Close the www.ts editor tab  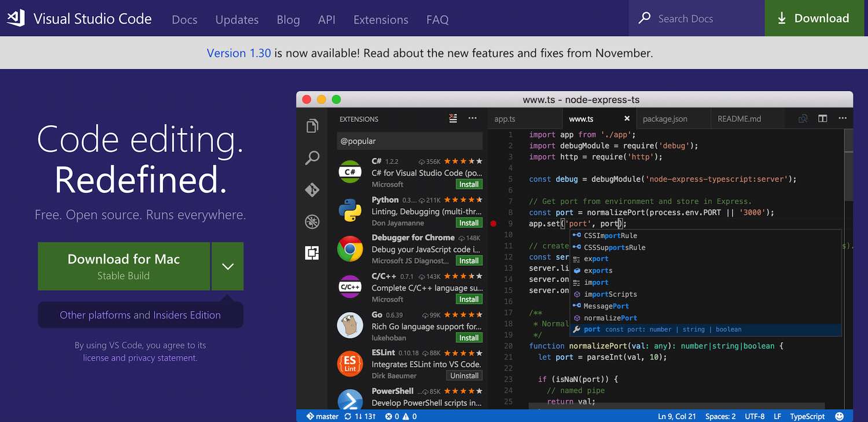pyautogui.click(x=627, y=119)
